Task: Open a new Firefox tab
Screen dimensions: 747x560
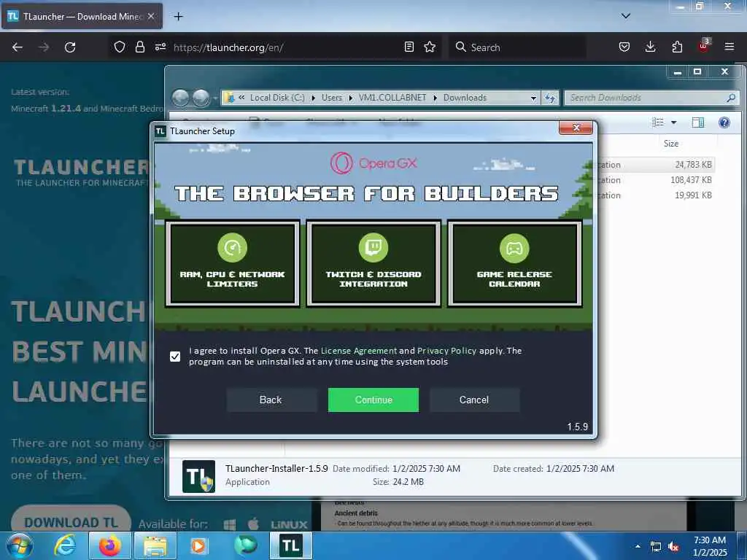Action: [x=178, y=17]
